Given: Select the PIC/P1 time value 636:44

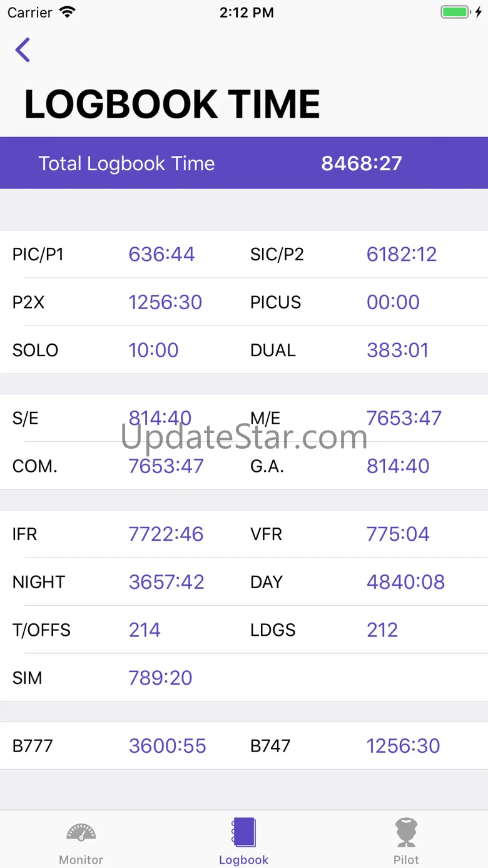Looking at the screenshot, I should (161, 254).
